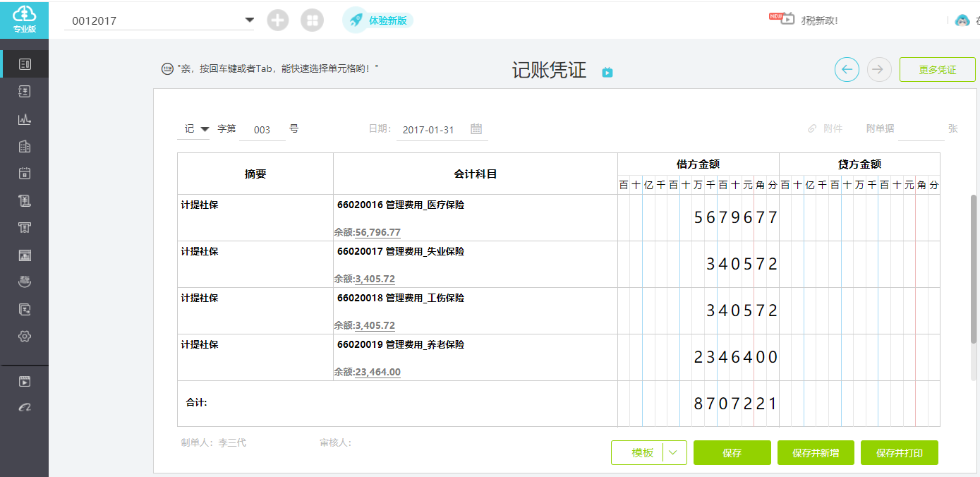Click the voucher number field 003
The image size is (980, 477).
262,130
